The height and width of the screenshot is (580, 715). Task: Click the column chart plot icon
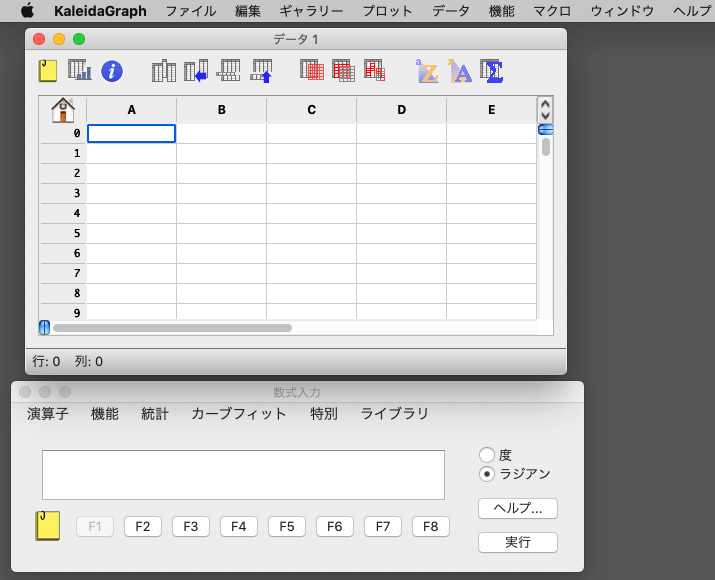(x=80, y=71)
